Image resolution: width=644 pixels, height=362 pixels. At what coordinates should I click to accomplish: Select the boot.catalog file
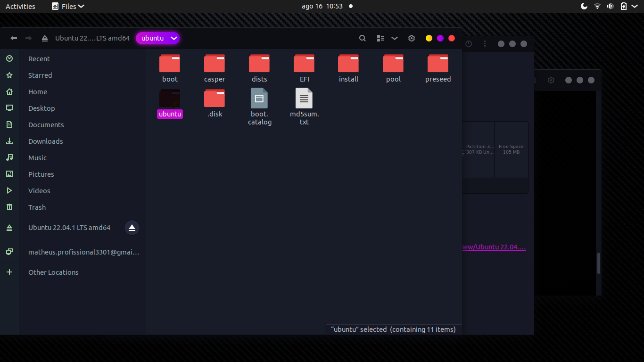click(259, 107)
